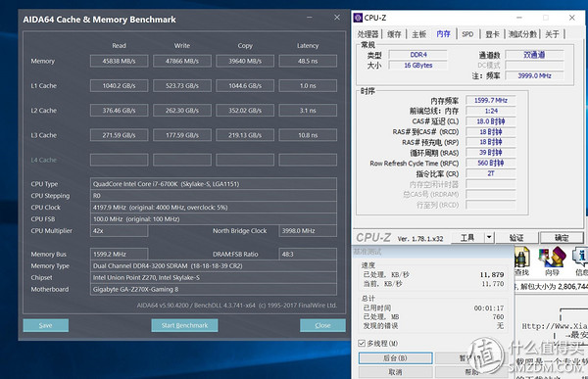Click Start Benchmark in AIDA64
The height and width of the screenshot is (379, 588).
pyautogui.click(x=184, y=325)
